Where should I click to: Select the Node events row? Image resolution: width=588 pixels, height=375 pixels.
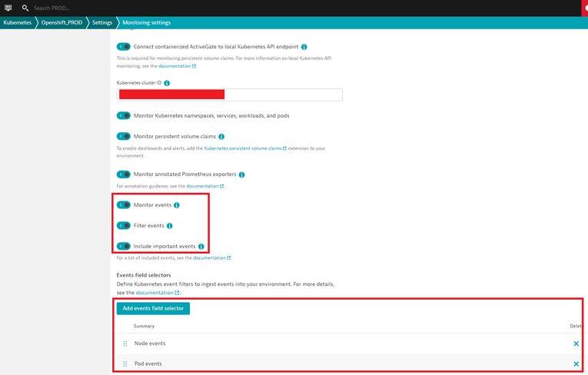click(x=348, y=343)
